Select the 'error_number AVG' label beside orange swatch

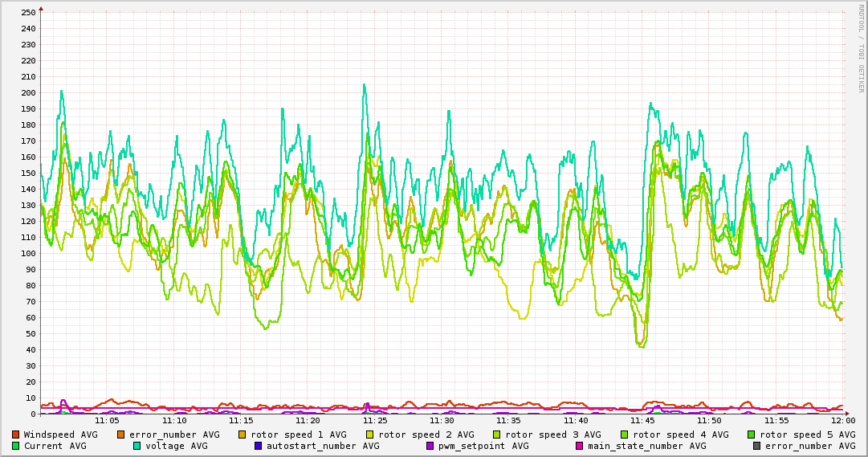pos(174,435)
